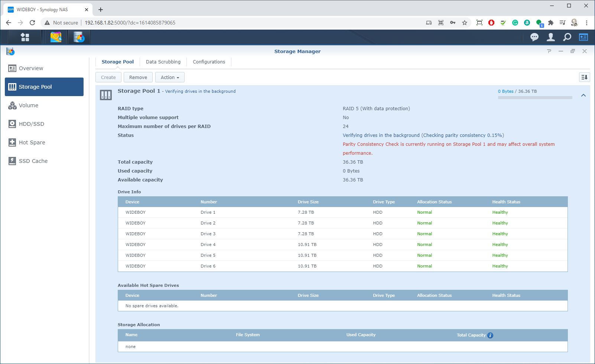This screenshot has width=595, height=364.
Task: Open the Grammarly extension icon
Action: tap(515, 23)
